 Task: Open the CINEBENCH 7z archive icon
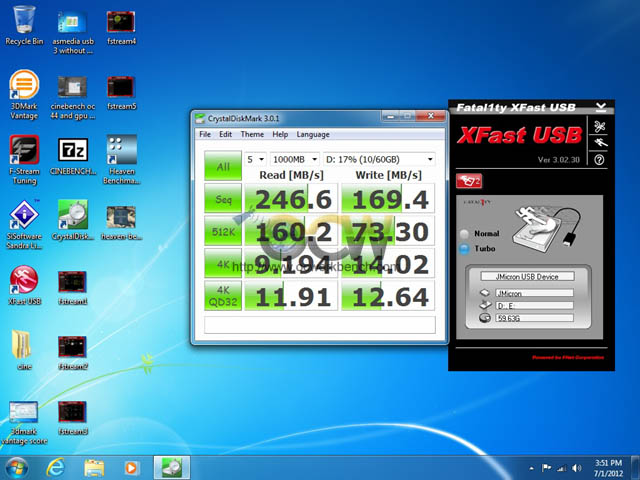tap(73, 157)
